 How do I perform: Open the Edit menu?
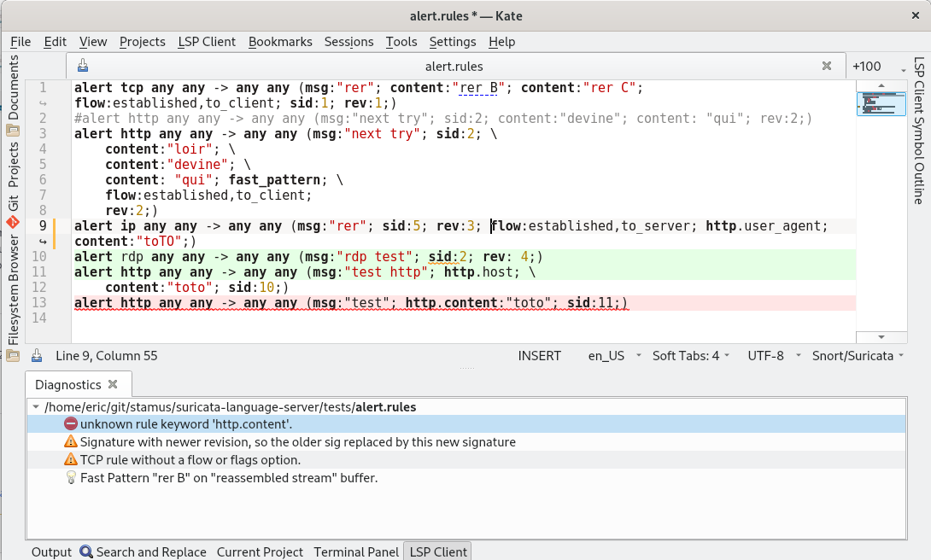click(55, 42)
